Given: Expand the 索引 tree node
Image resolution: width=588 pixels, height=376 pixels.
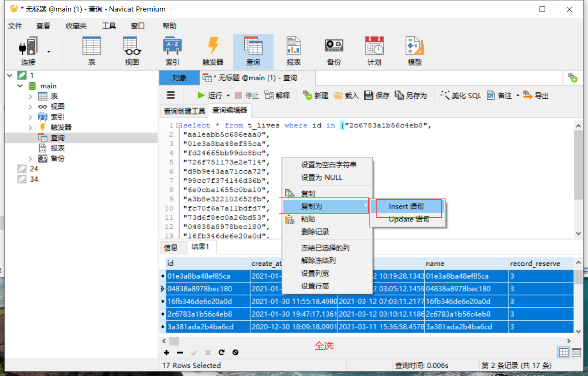Looking at the screenshot, I should click(x=30, y=117).
